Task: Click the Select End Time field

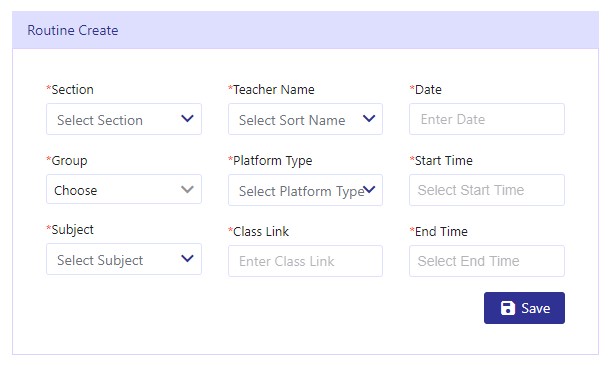Action: 487,261
